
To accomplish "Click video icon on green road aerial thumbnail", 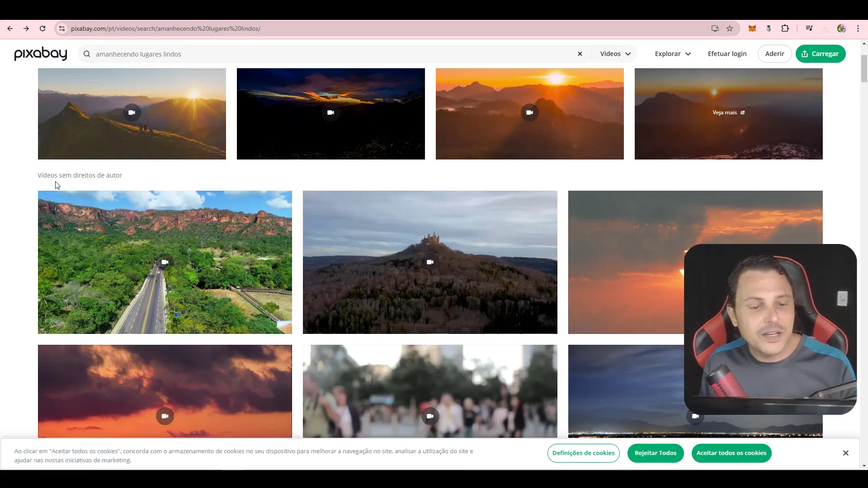I will [x=165, y=262].
